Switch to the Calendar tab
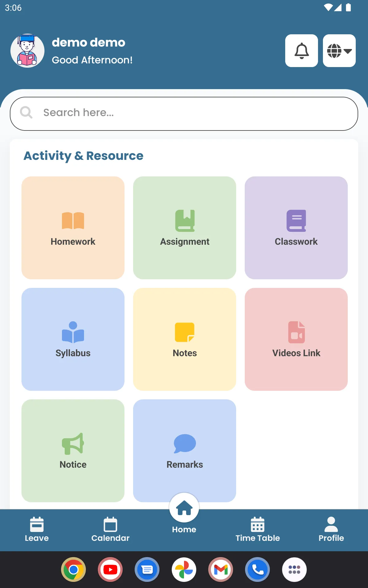The width and height of the screenshot is (368, 588). (110, 530)
